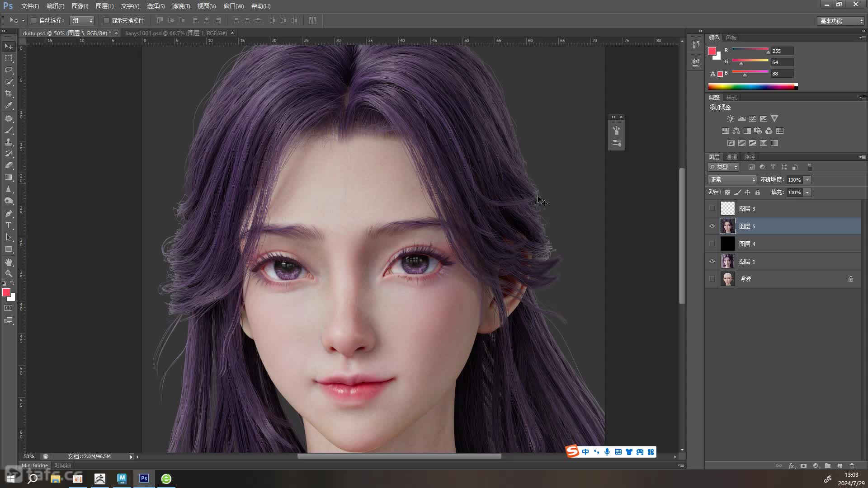Create a new layer group folder
Viewport: 868px width, 488px height.
(x=828, y=466)
